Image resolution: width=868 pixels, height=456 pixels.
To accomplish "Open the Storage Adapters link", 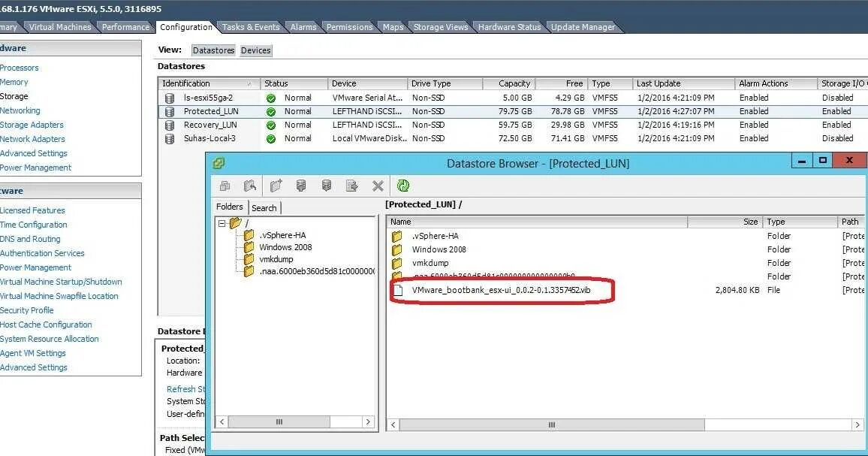I will point(32,125).
